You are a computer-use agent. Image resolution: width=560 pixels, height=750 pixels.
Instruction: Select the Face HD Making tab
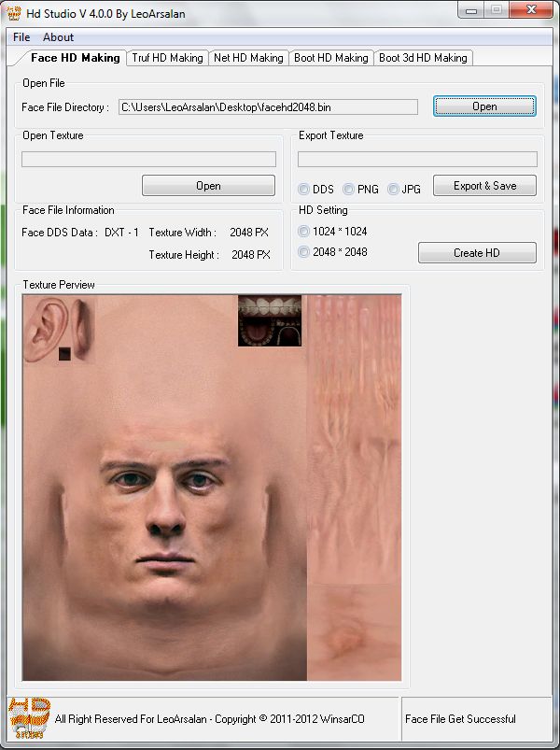click(76, 58)
